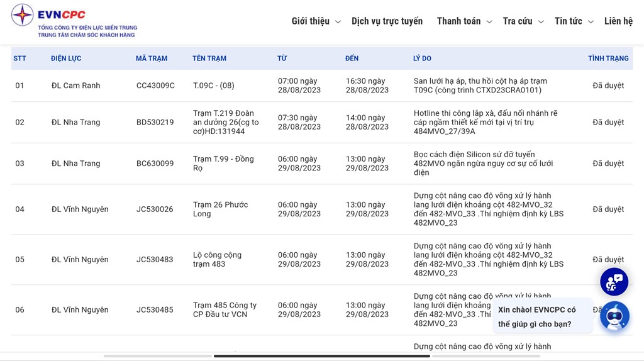This screenshot has height=361, width=644.
Task: Click the ĐIỆN LỰC column header
Action: [66, 58]
